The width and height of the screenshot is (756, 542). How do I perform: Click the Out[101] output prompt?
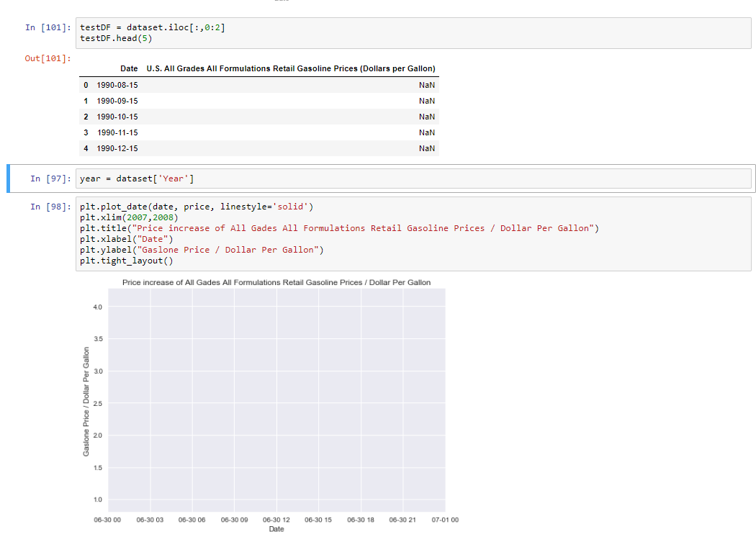tap(48, 58)
